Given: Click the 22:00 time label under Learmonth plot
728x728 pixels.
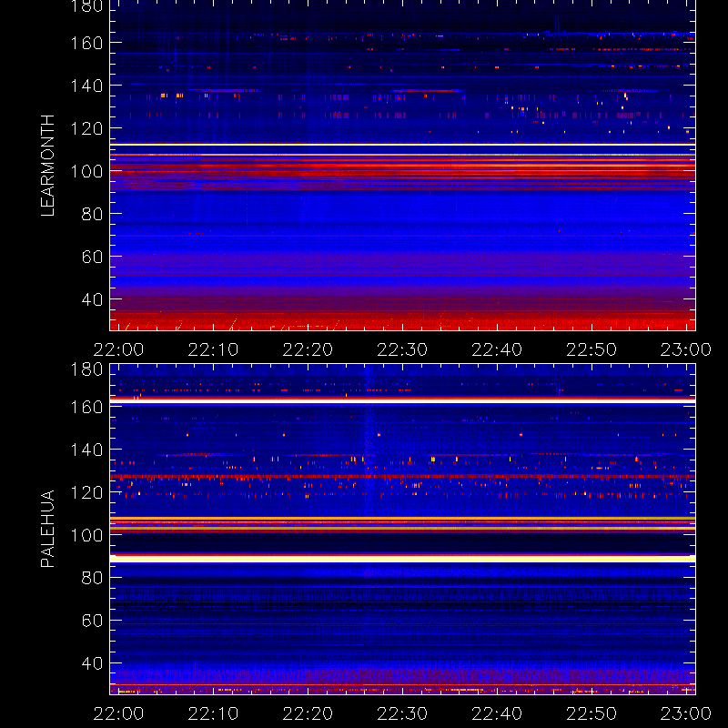Looking at the screenshot, I should pyautogui.click(x=118, y=349).
